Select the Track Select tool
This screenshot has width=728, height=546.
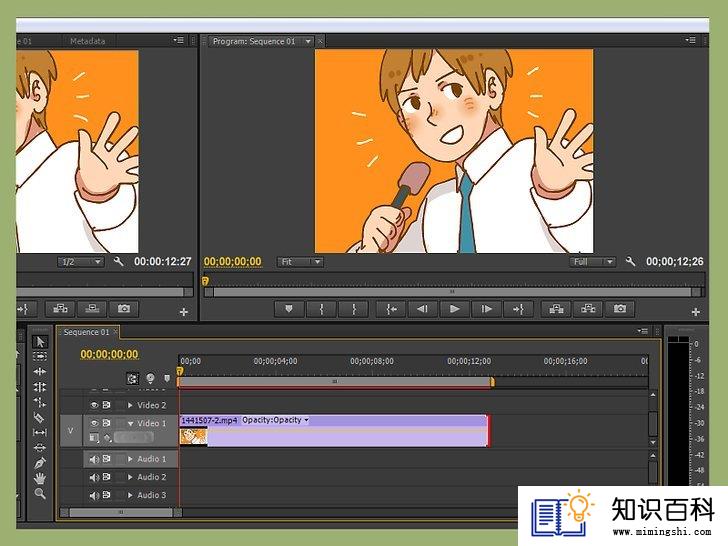click(x=40, y=357)
